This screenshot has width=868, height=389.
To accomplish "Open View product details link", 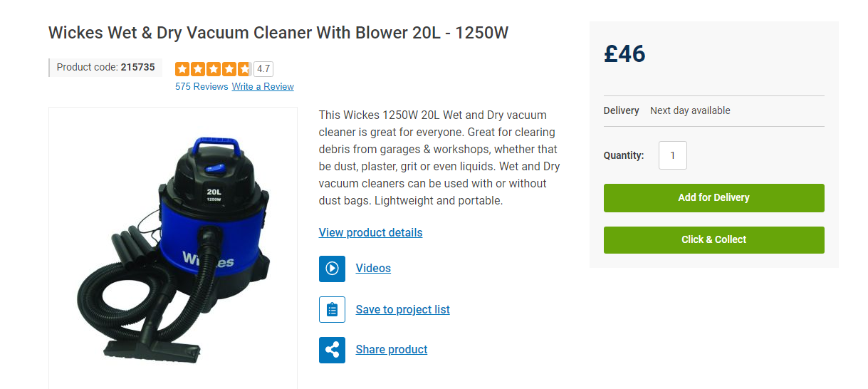I will click(x=370, y=232).
